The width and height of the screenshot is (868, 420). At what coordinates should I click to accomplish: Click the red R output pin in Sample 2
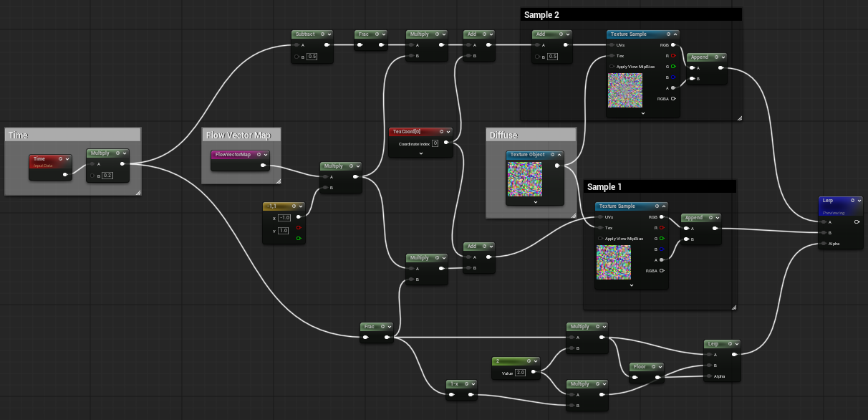pos(673,55)
